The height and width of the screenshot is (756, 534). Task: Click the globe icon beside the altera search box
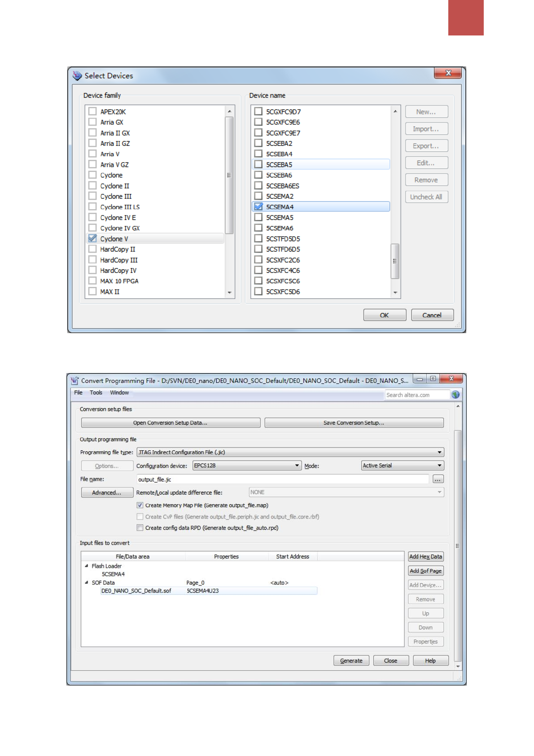(455, 395)
